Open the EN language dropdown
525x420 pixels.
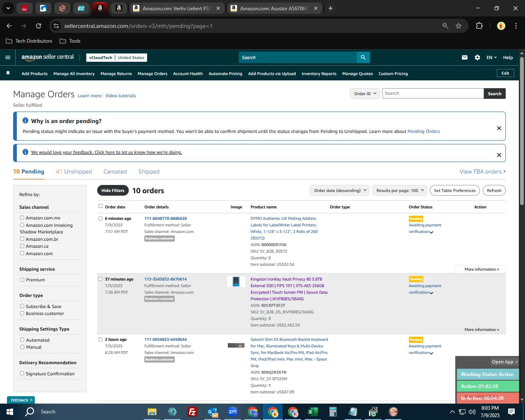click(491, 57)
